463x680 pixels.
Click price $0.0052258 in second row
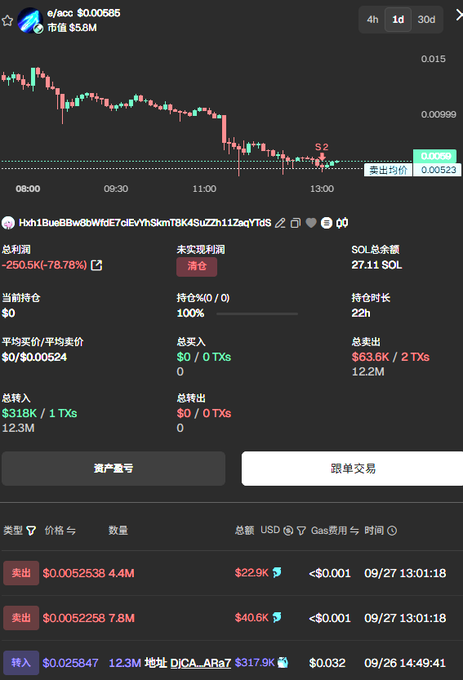point(74,618)
